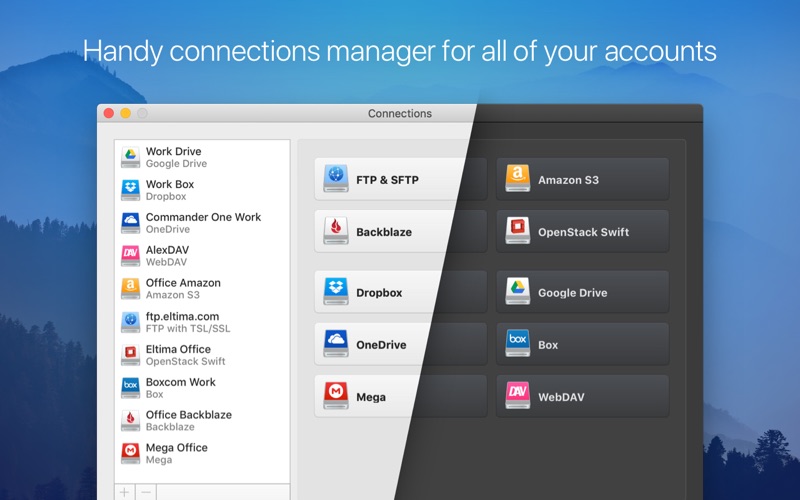
Task: Choose the WebDAV connection type button
Action: pyautogui.click(x=582, y=396)
